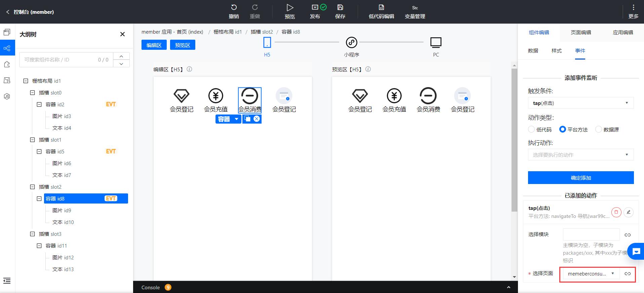Open 变量管理 variable manager
The width and height of the screenshot is (644, 293).
tap(415, 12)
